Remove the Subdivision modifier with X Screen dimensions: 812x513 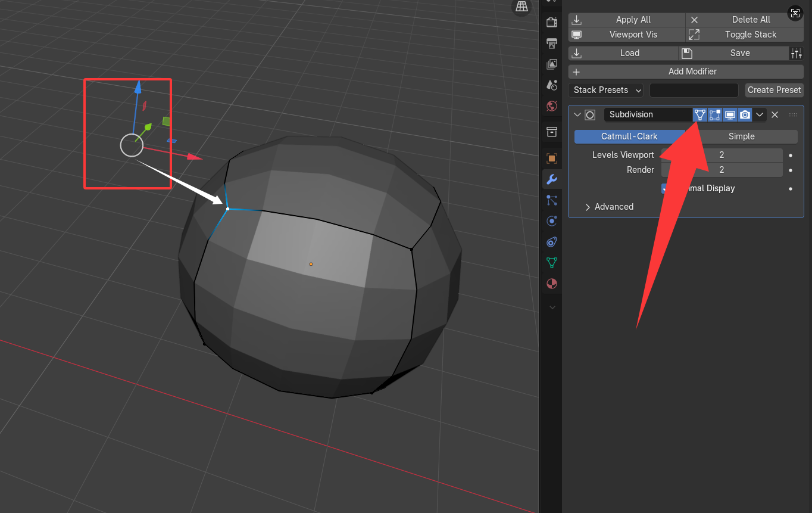click(x=774, y=114)
